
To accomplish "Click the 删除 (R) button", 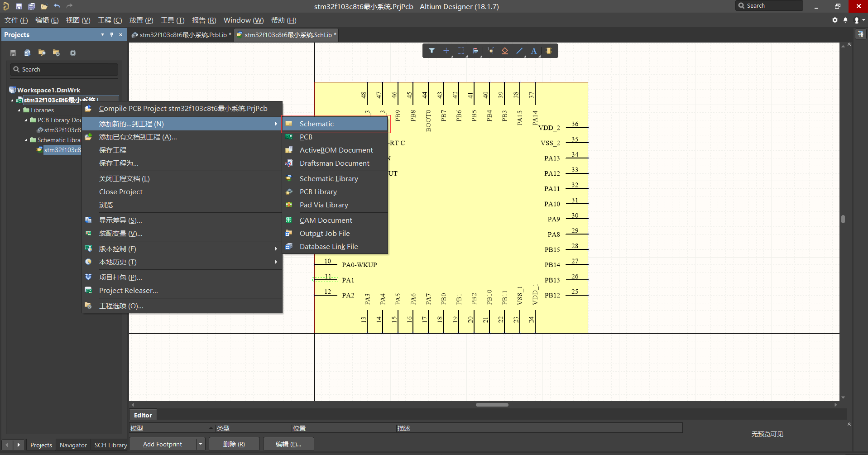I will (x=234, y=444).
